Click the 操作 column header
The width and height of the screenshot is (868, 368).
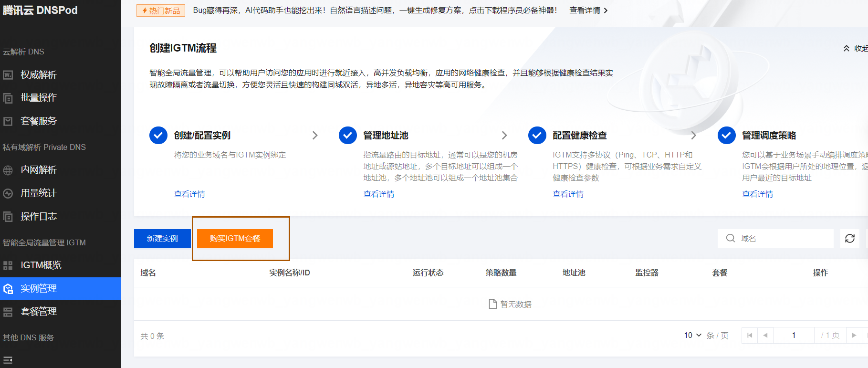click(x=821, y=273)
